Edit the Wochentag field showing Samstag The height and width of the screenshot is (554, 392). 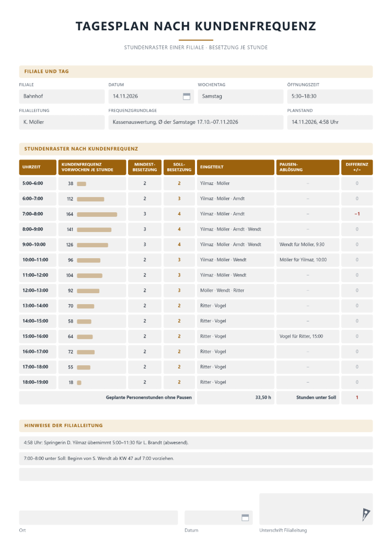(x=240, y=97)
